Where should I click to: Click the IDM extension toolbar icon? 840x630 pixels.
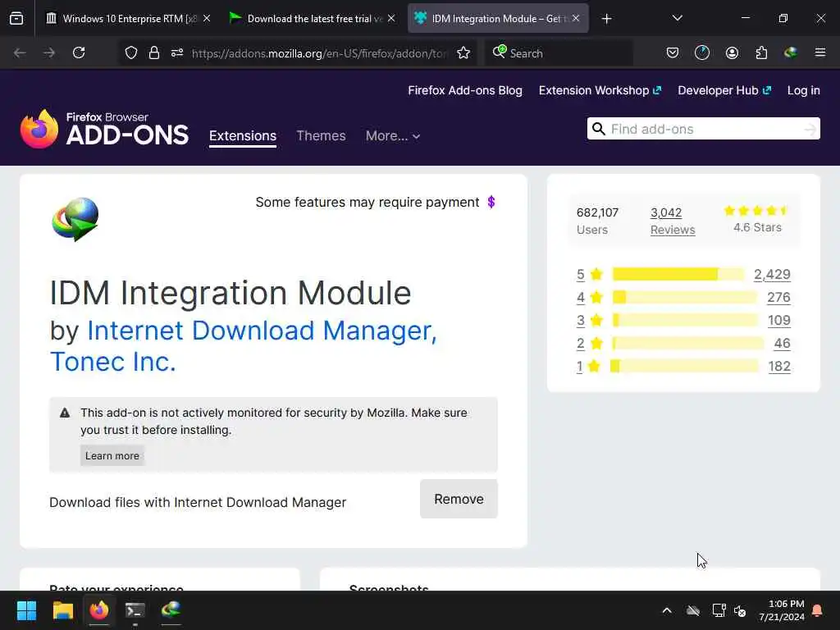pos(791,52)
